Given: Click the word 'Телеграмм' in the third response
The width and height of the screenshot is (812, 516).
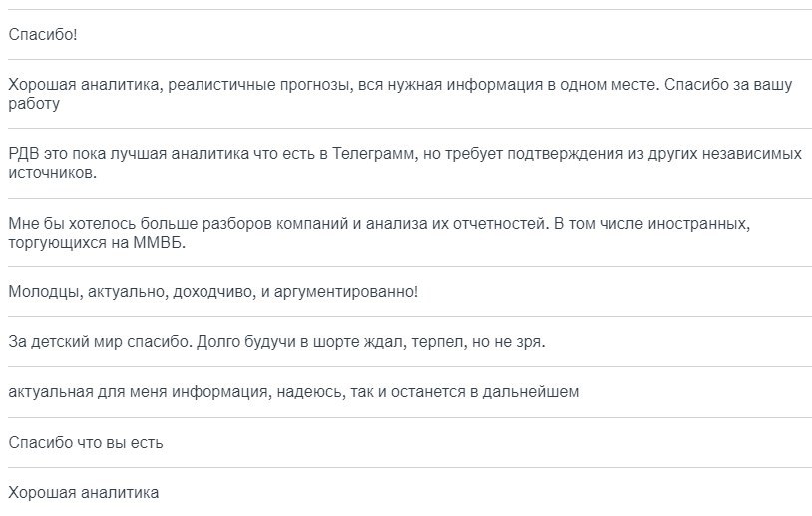Looking at the screenshot, I should coord(374,154).
